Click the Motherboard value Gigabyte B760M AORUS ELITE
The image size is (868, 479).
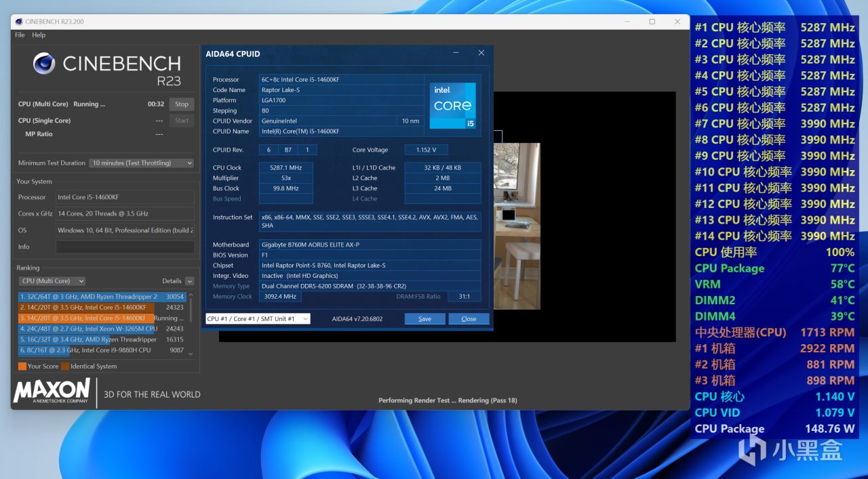point(370,245)
